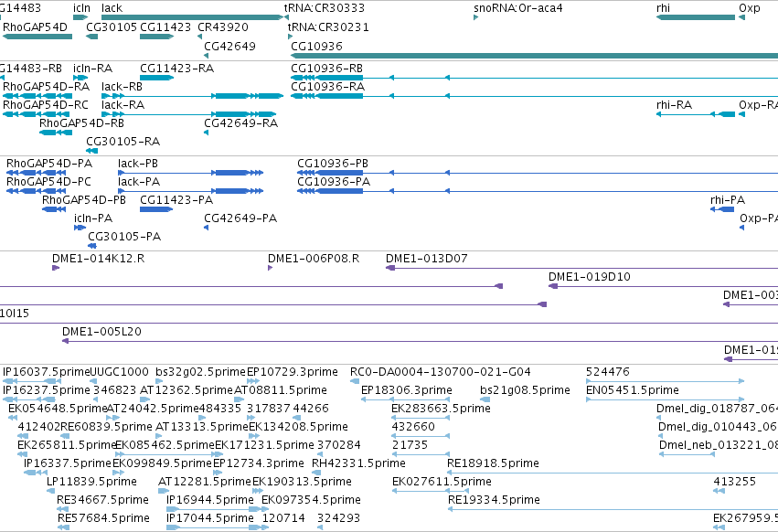Select EST EK027611.5prime label
This screenshot has width=778, height=532.
pyautogui.click(x=442, y=482)
